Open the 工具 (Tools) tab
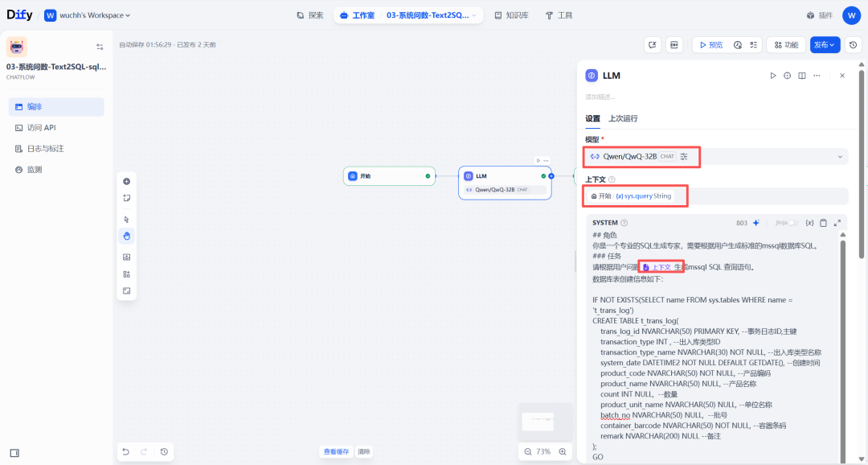The image size is (868, 465). (x=559, y=15)
